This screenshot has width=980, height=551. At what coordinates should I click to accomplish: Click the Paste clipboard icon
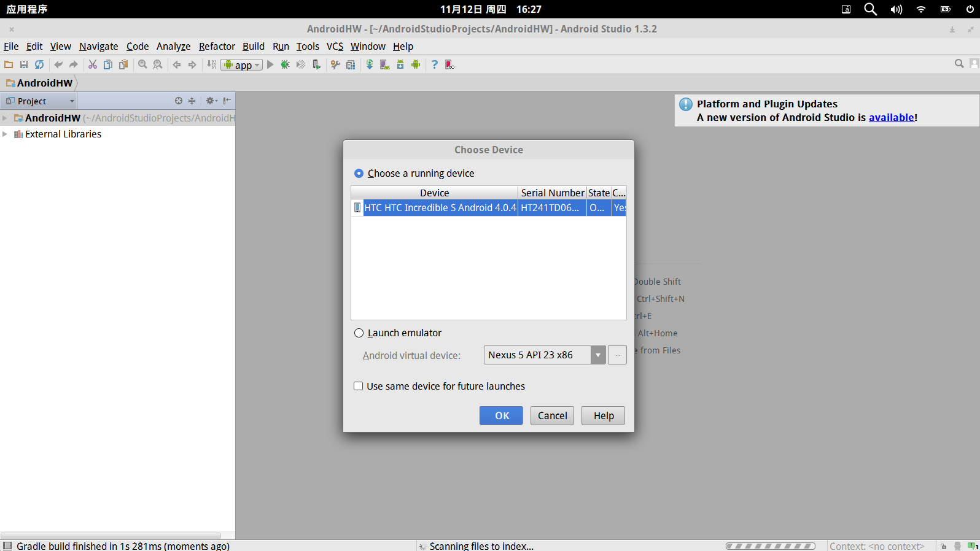123,64
